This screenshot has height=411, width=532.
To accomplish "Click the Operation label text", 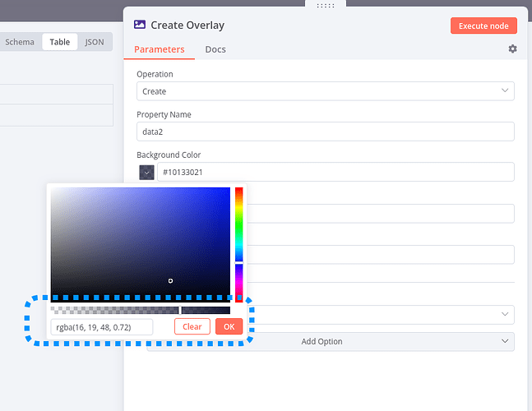I will [x=155, y=74].
